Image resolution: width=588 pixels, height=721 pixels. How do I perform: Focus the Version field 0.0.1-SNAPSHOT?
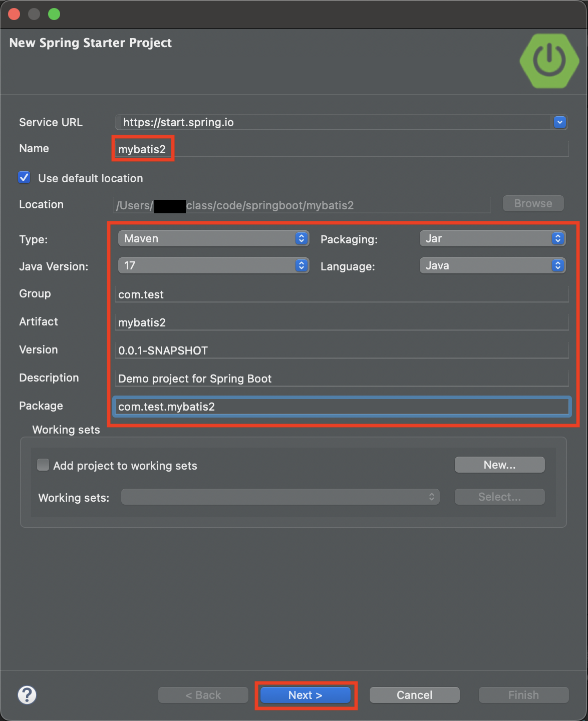point(342,350)
